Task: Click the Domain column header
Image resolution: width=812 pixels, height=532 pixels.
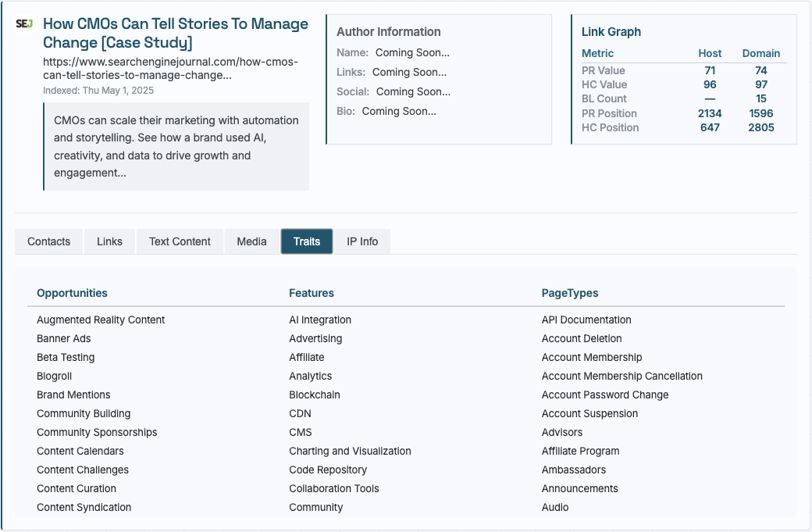Action: pos(760,53)
